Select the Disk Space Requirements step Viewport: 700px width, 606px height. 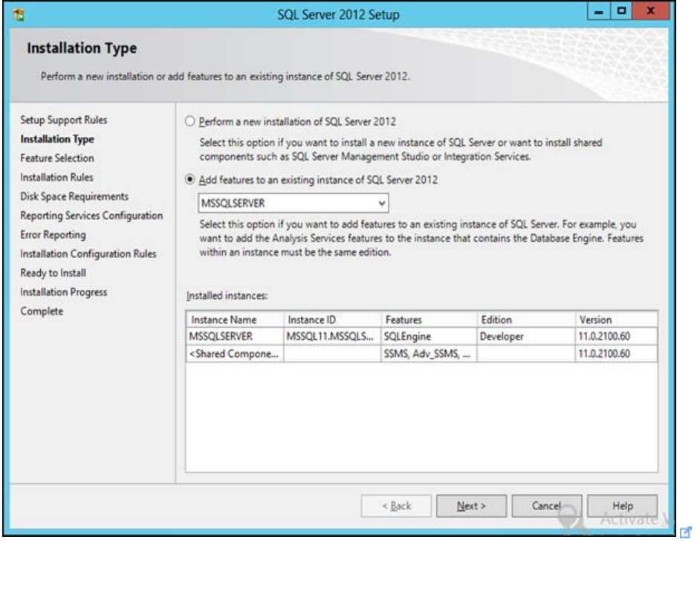click(74, 196)
